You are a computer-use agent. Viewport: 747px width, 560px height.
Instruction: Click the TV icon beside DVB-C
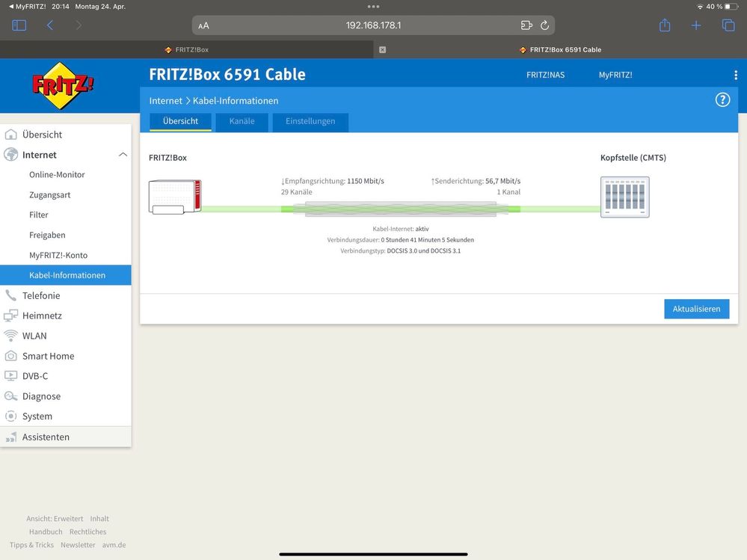tap(10, 376)
